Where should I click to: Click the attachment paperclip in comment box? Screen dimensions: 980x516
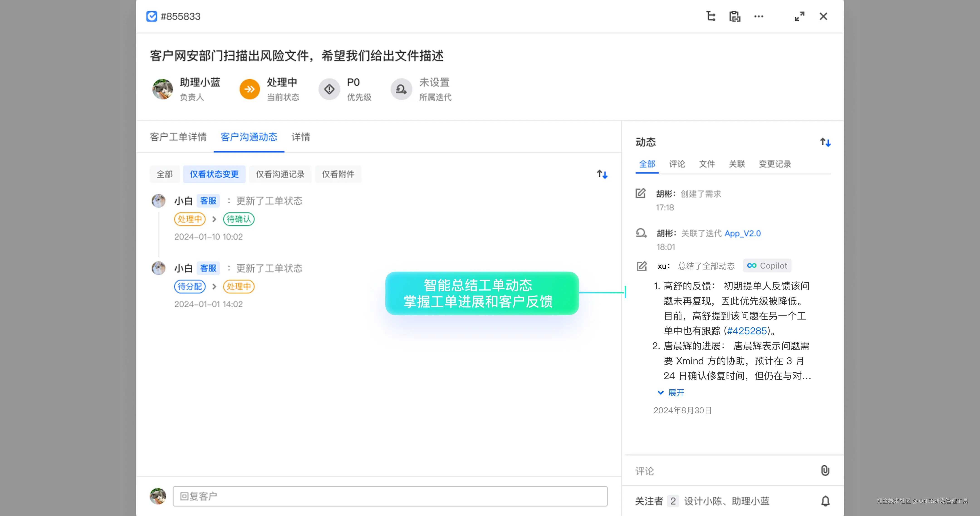(825, 470)
